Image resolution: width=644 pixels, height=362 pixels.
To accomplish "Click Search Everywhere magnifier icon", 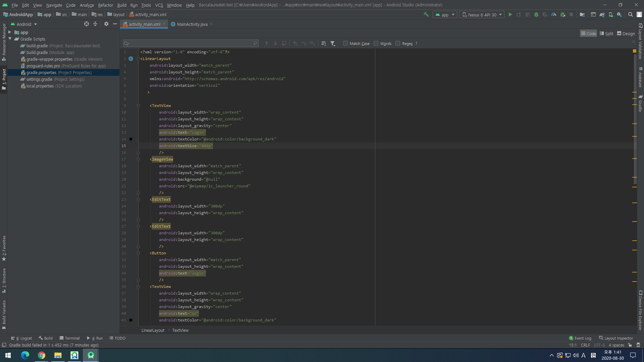I will point(631,14).
